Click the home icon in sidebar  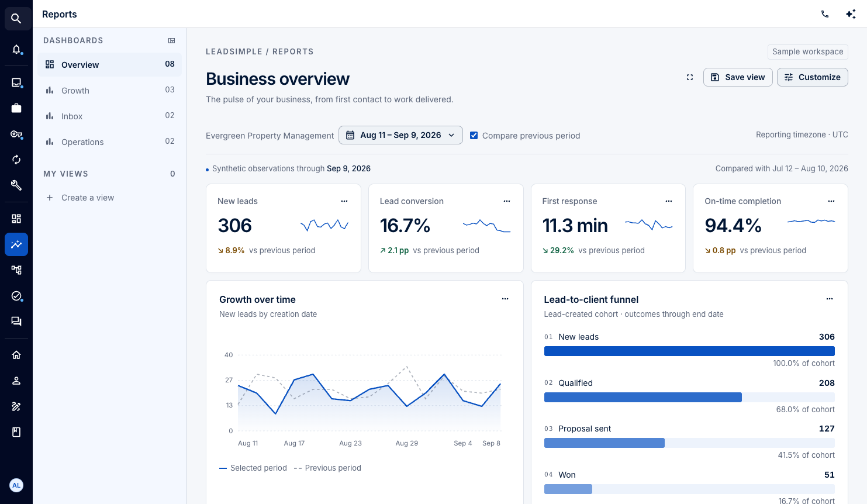coord(16,355)
